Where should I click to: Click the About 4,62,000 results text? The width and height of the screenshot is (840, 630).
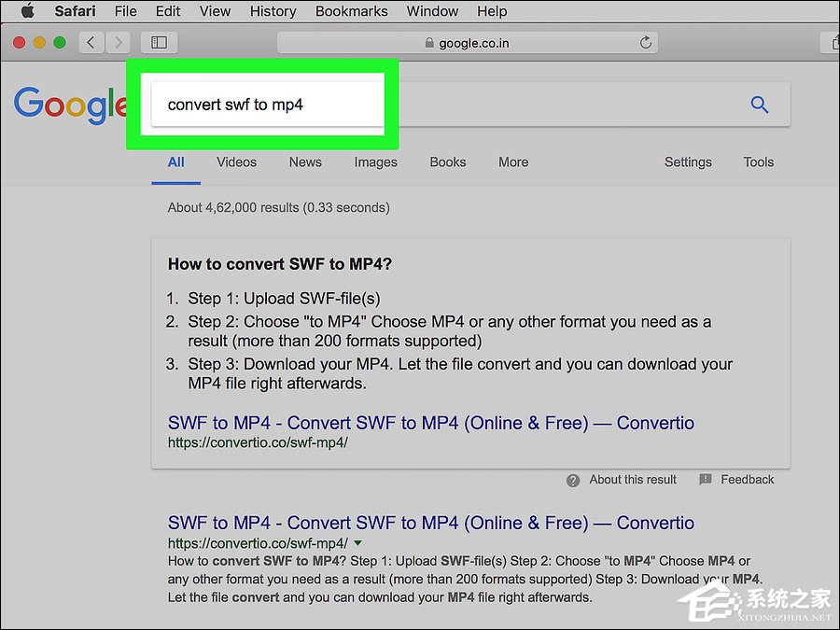(x=278, y=208)
